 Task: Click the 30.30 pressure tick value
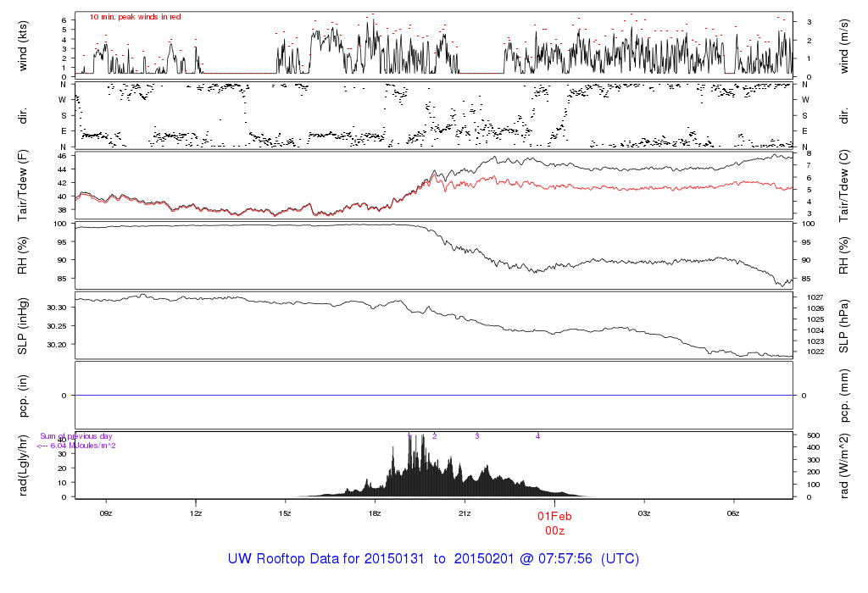[x=57, y=308]
